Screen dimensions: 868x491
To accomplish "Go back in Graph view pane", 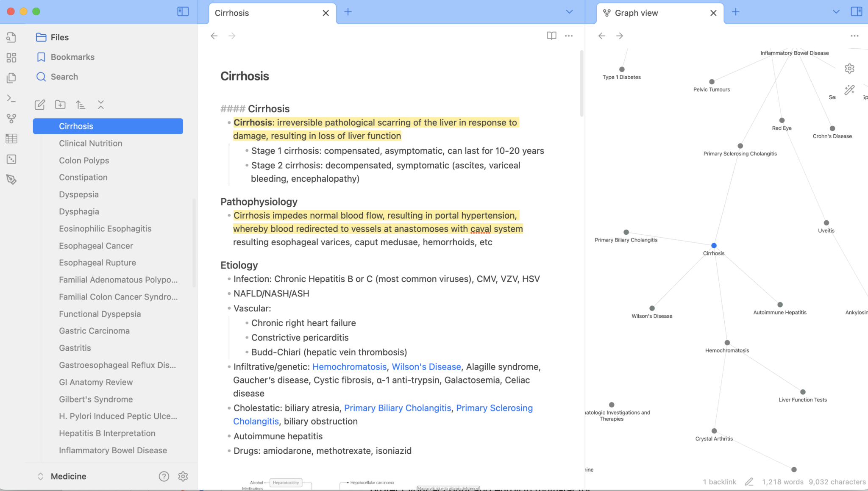I will 602,36.
